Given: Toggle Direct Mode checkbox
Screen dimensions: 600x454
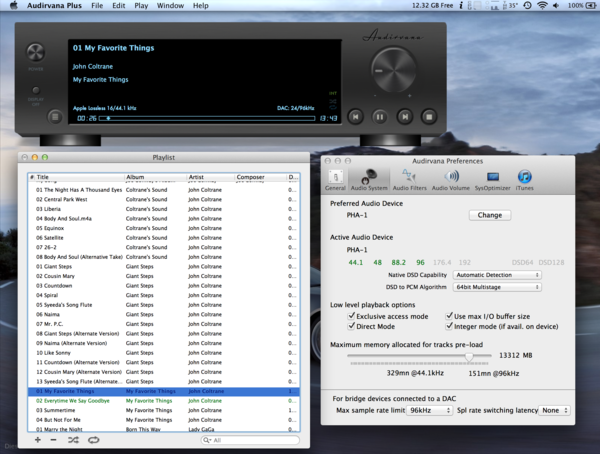Looking at the screenshot, I should (x=351, y=326).
